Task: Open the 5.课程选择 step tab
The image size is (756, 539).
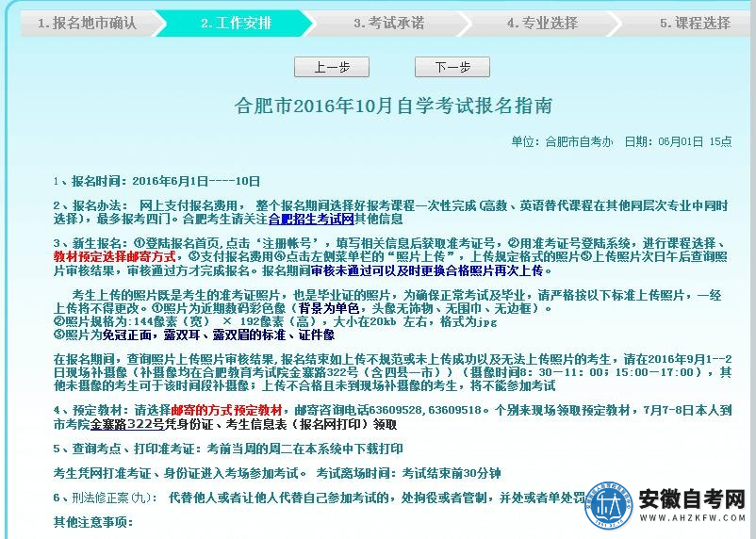Action: [695, 24]
